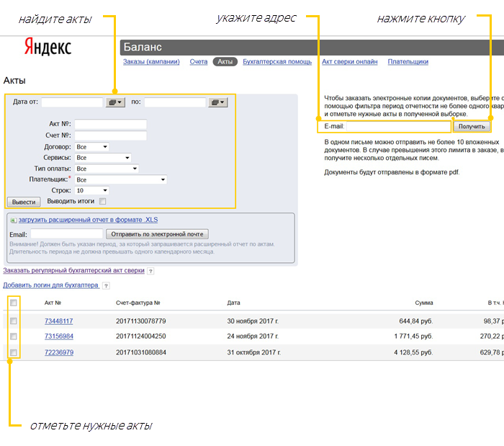504x446 pixels.
Task: Click the 'Счет-фактура №' column header
Action: coord(138,303)
